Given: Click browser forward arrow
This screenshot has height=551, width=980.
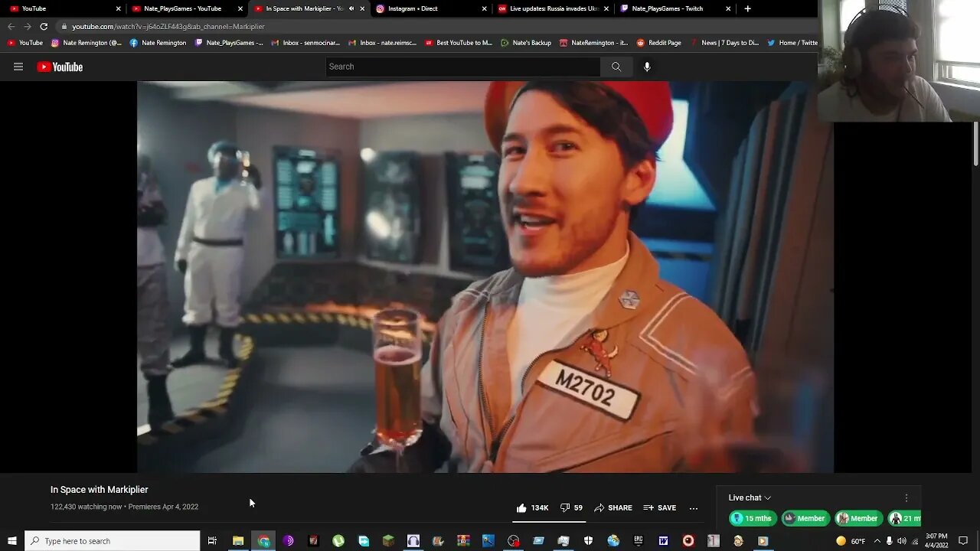Looking at the screenshot, I should point(28,26).
